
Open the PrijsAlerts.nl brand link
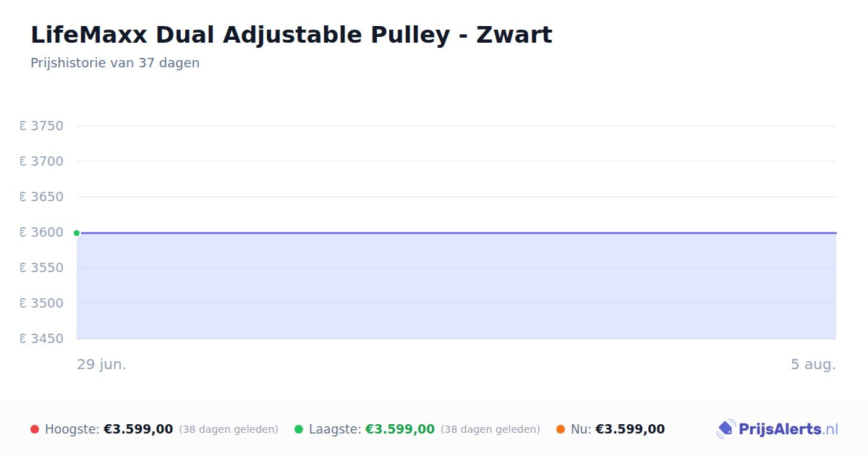(x=777, y=429)
